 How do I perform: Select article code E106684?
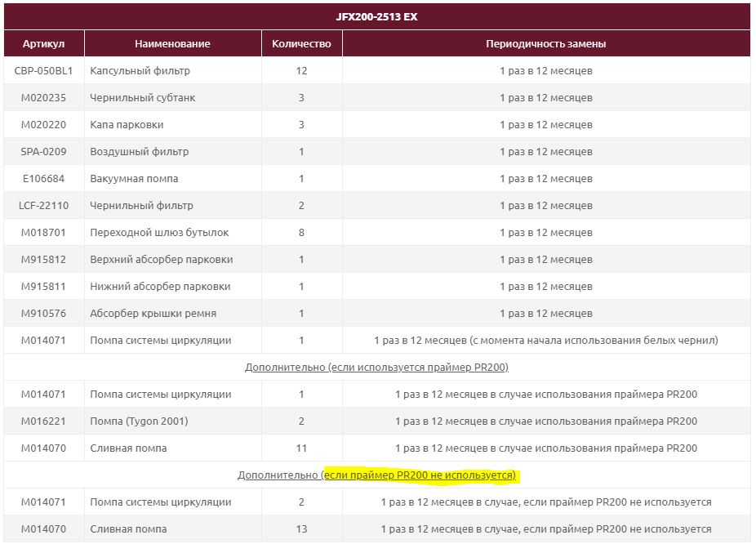[x=43, y=179]
